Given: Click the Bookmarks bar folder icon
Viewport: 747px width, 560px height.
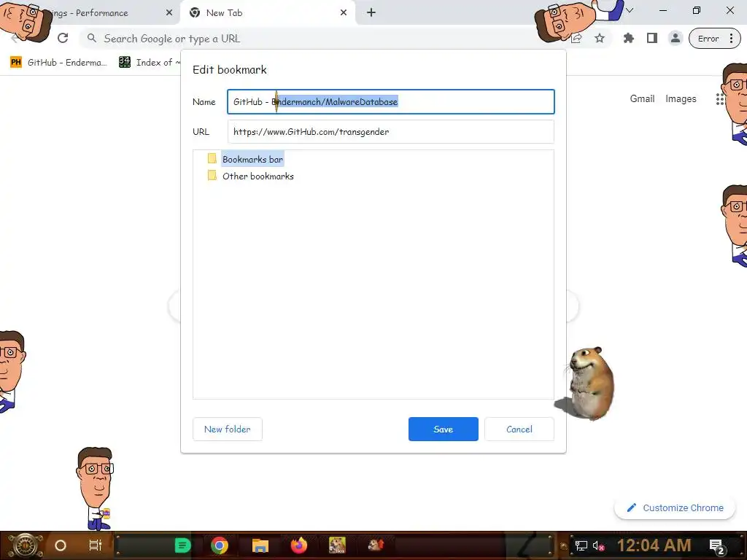Looking at the screenshot, I should [212, 158].
